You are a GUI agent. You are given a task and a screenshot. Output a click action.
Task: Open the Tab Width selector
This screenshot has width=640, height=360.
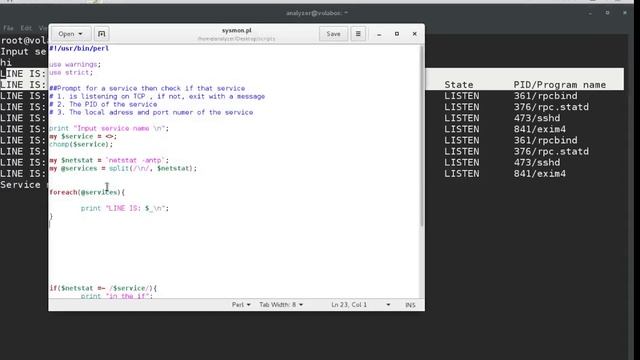pos(281,305)
